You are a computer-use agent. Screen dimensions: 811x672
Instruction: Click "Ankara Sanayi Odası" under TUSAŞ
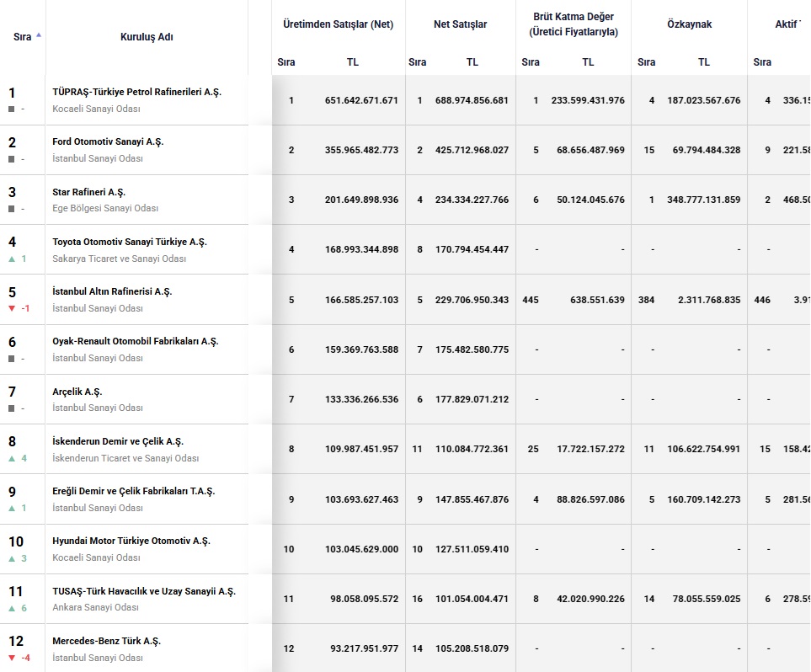(x=96, y=607)
